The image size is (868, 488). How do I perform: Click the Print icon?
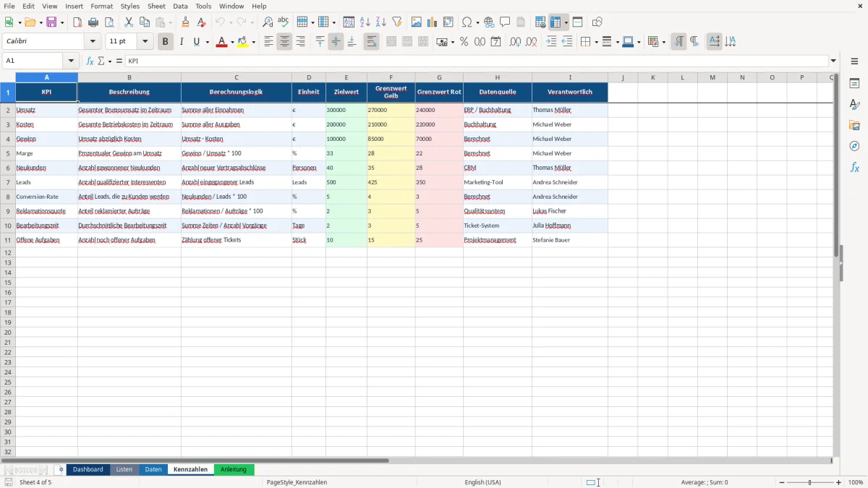[93, 22]
